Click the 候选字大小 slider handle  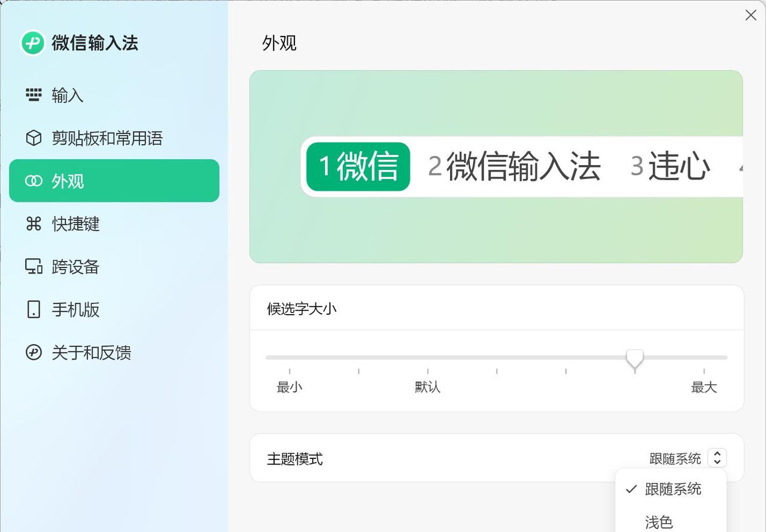click(635, 358)
